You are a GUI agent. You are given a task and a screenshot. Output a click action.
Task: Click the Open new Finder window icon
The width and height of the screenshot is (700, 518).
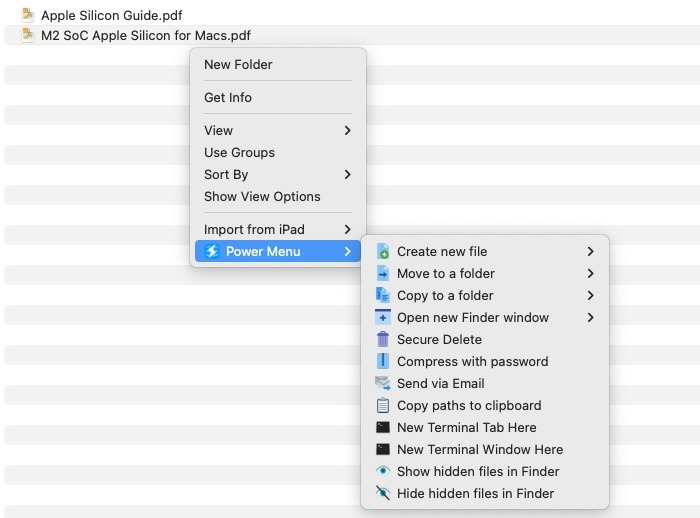(x=383, y=317)
